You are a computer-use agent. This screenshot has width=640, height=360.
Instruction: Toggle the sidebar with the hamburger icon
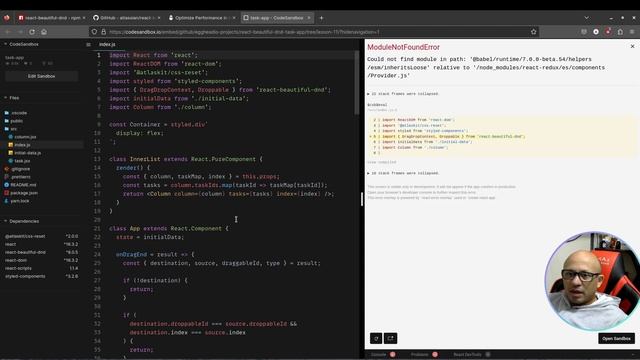(88, 44)
